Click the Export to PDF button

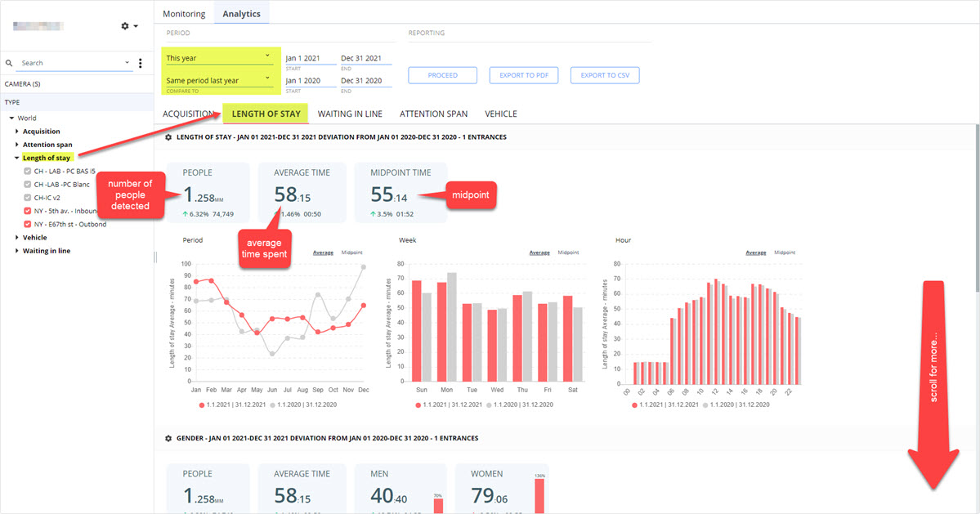(x=524, y=75)
